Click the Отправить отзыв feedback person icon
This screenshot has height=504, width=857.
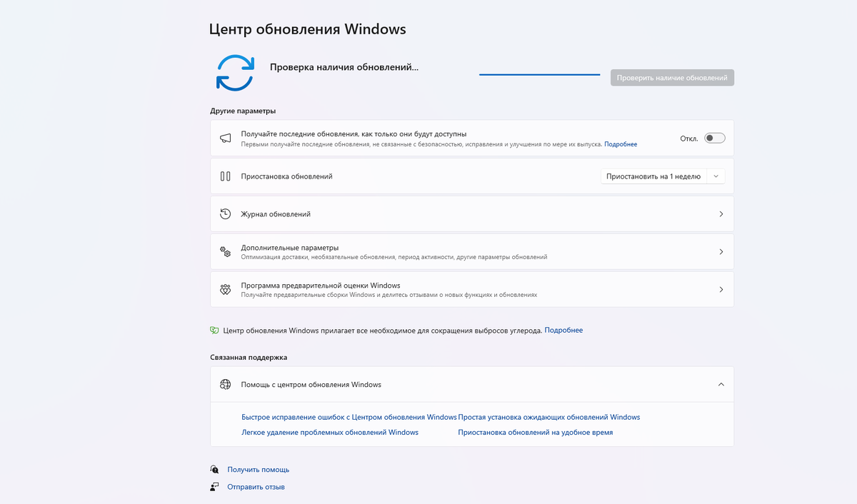click(x=214, y=487)
